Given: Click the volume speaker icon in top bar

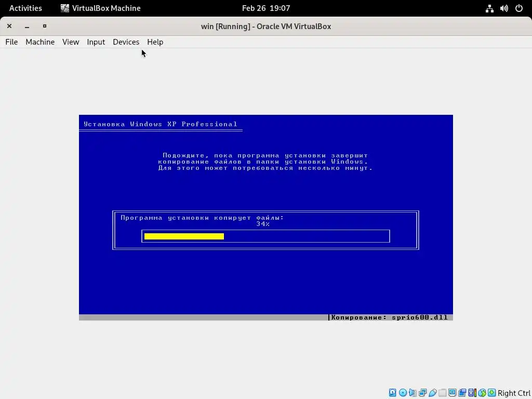Looking at the screenshot, I should tap(504, 8).
